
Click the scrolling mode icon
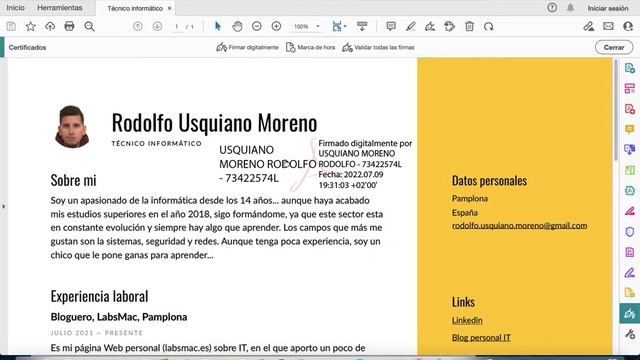point(362,27)
